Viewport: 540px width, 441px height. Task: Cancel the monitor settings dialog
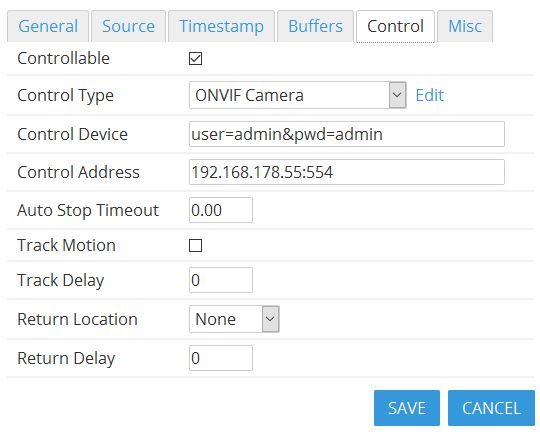pos(491,408)
